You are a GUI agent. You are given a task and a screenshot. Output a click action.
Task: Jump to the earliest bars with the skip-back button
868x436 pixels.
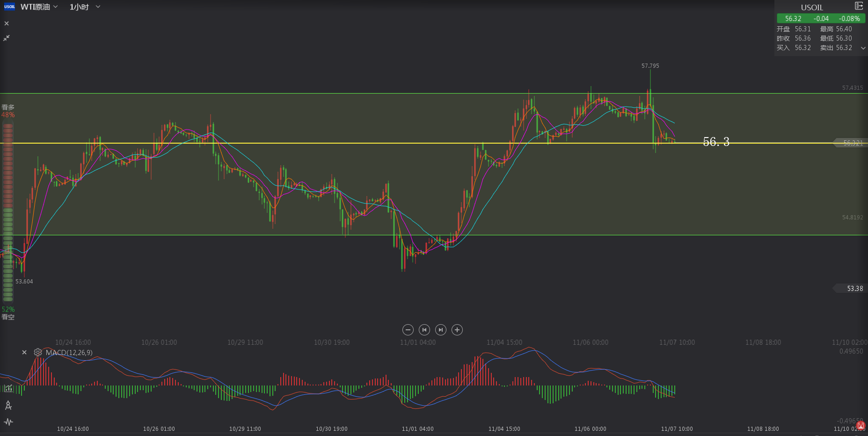coord(424,330)
